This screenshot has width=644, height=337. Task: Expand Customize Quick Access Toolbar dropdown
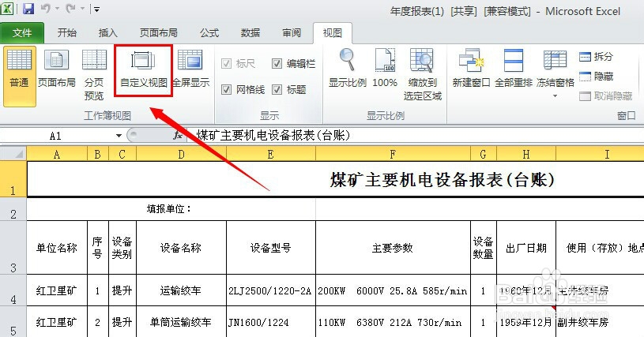[96, 9]
